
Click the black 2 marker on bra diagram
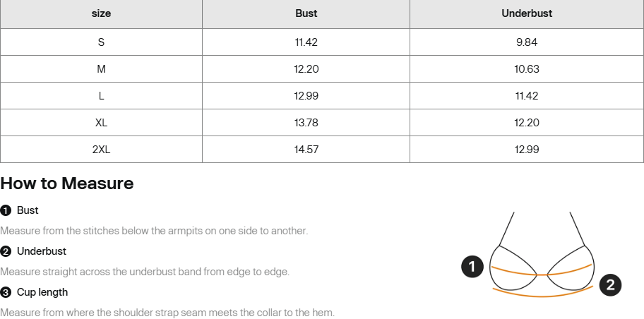point(610,284)
